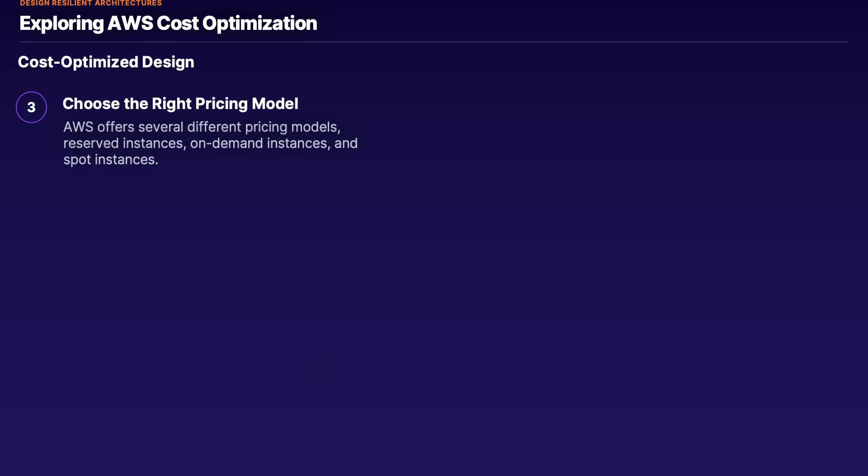Click the word "several" in the description

pos(160,127)
